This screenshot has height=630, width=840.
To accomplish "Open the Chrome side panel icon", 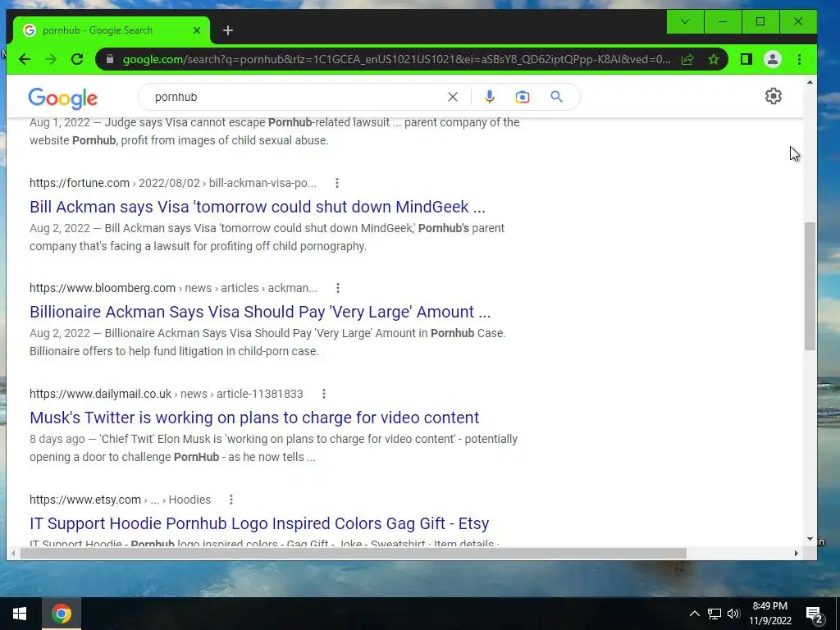I will [x=746, y=59].
